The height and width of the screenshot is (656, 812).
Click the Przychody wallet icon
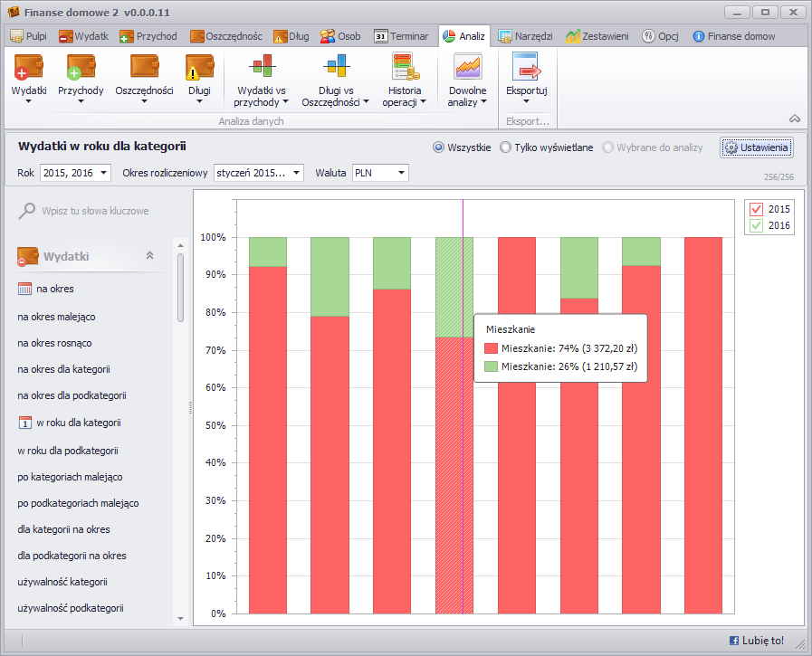click(81, 68)
